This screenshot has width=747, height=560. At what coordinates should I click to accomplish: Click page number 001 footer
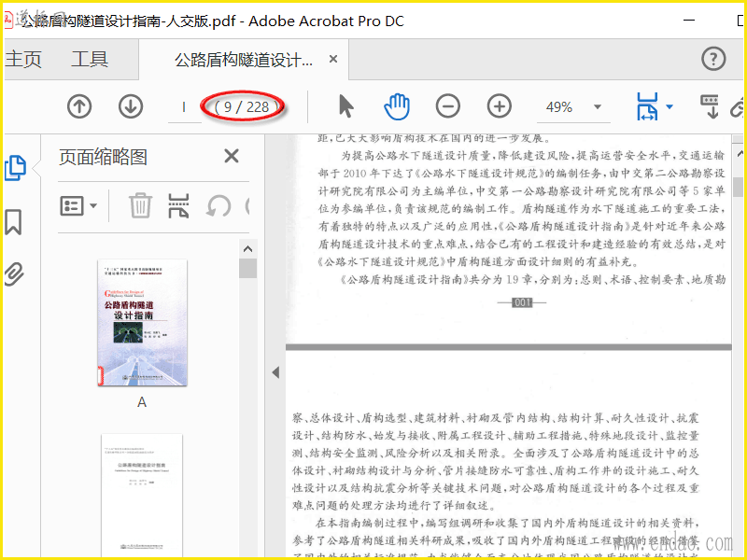(522, 302)
